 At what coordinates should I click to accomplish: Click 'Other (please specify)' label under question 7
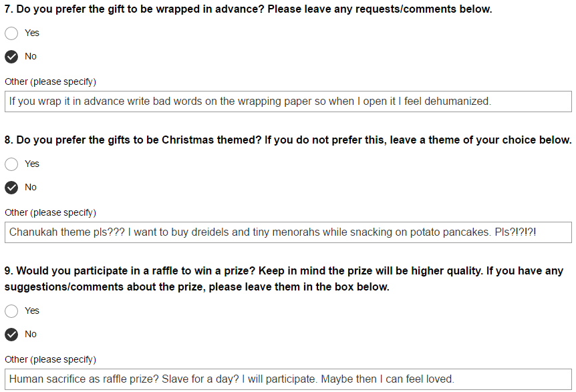50,81
